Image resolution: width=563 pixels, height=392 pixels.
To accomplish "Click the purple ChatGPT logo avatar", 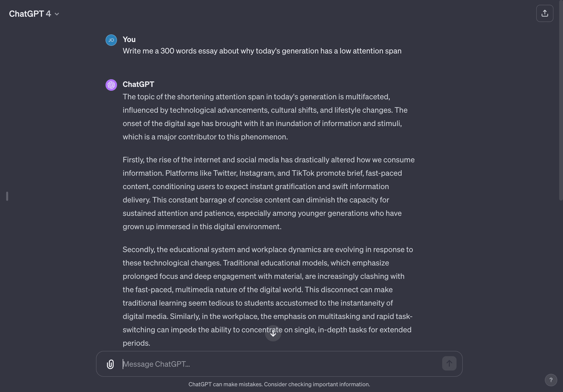I will 111,85.
